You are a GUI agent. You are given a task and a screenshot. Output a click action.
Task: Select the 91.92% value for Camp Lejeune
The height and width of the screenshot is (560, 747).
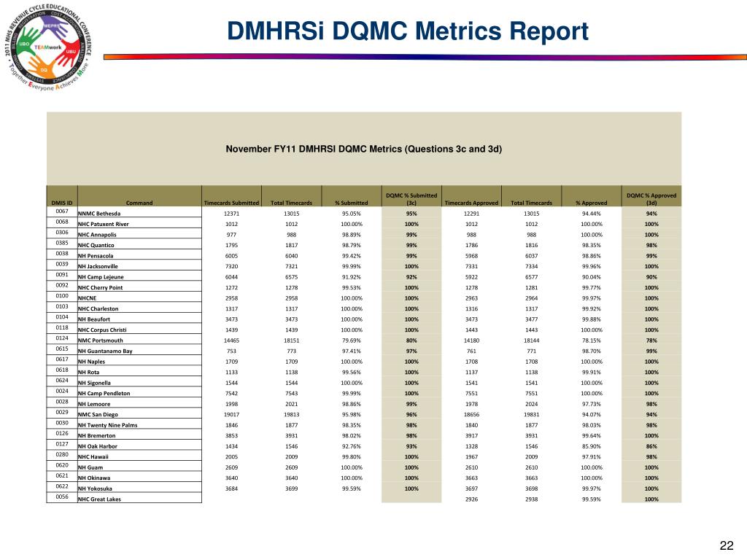[x=352, y=277]
